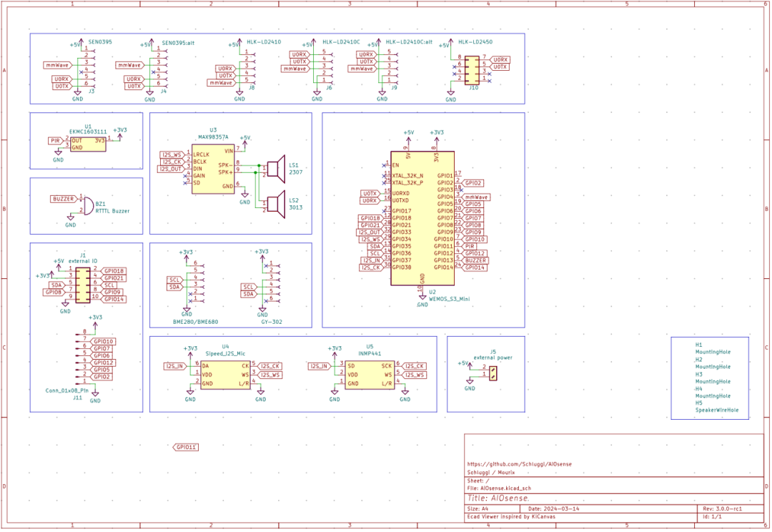This screenshot has height=532, width=772.
Task: Open the github.com/Schluggi/AIOsense URL text
Action: (x=520, y=464)
